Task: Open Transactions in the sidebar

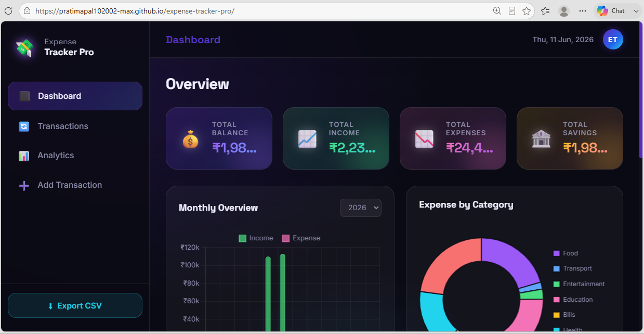Action: [x=75, y=126]
